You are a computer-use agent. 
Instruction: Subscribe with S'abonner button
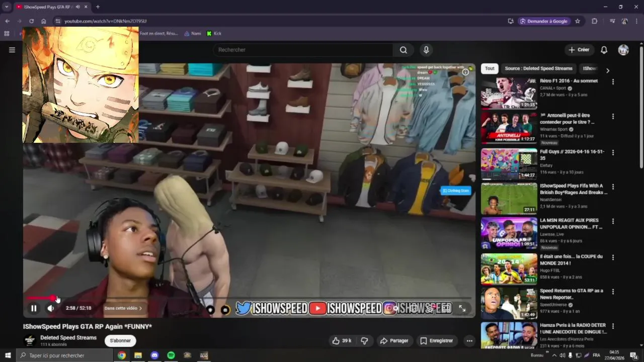(120, 341)
